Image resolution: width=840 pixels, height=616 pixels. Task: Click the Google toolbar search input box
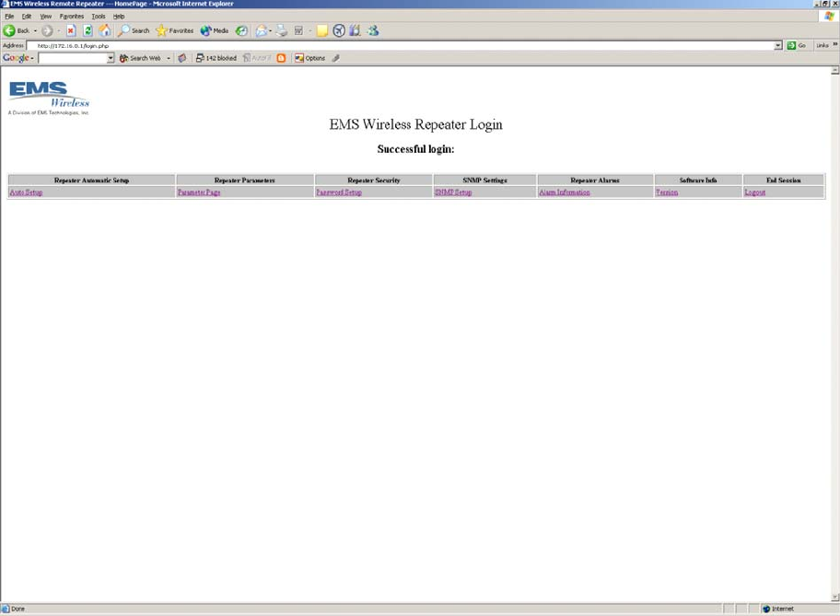point(72,58)
